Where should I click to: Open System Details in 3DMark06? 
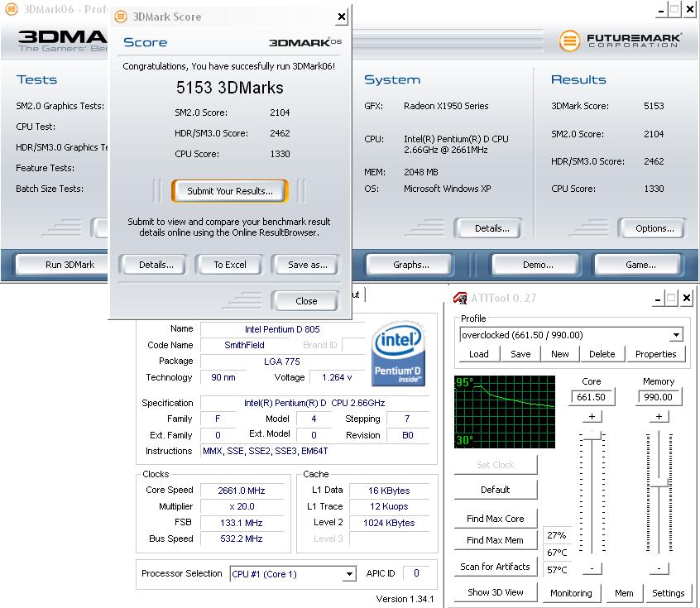pyautogui.click(x=491, y=228)
